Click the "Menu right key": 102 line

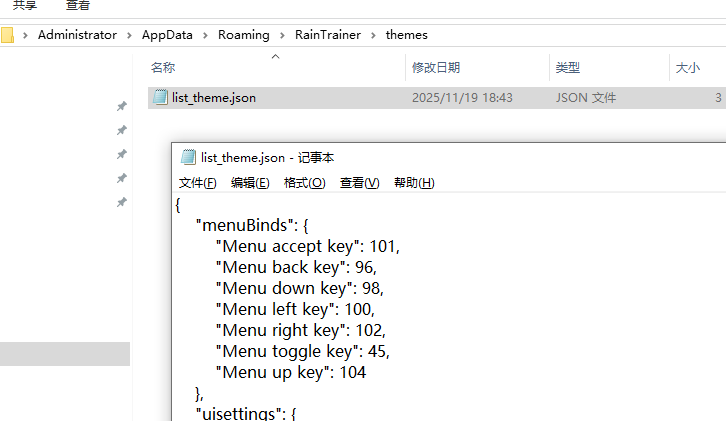pyautogui.click(x=300, y=331)
